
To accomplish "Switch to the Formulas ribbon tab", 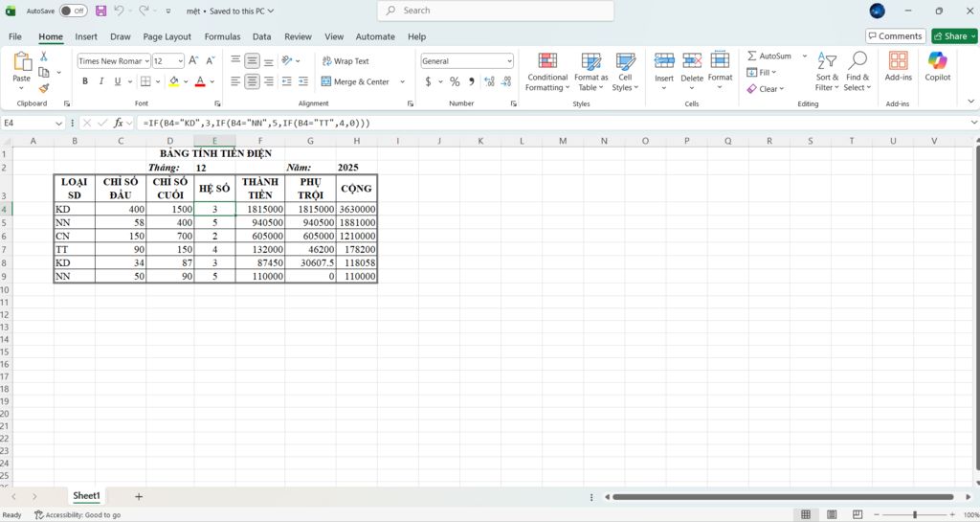I will click(222, 37).
